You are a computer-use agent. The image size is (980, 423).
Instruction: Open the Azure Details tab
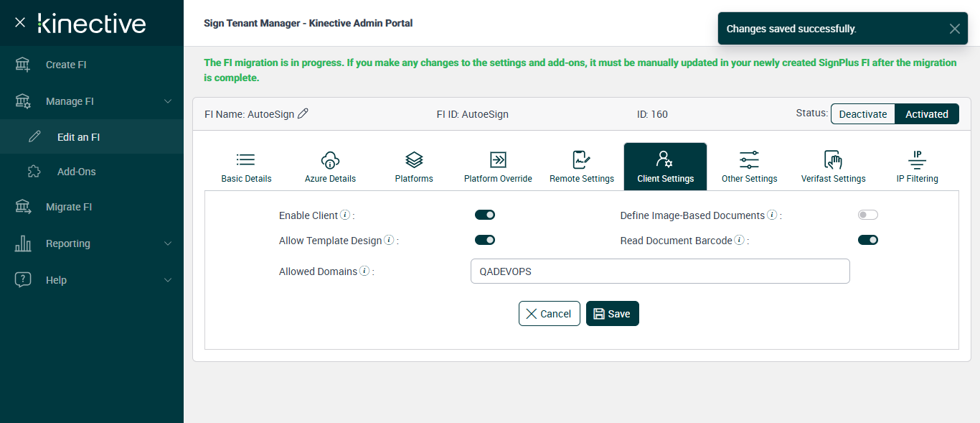click(330, 167)
